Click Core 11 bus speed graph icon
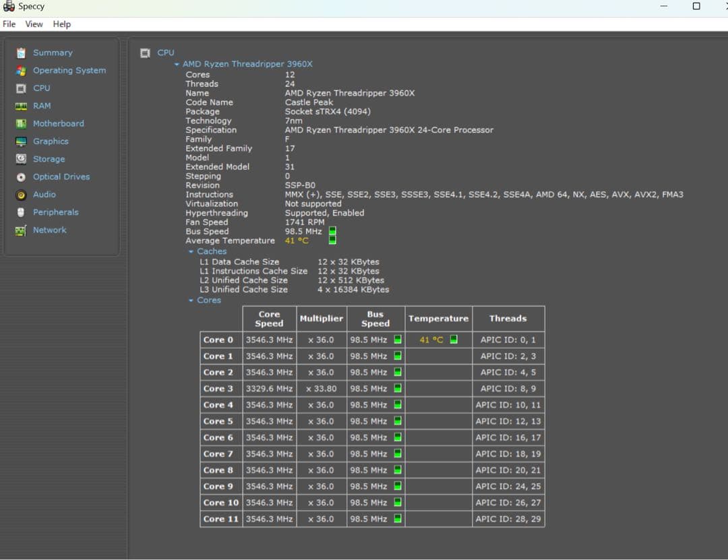Image resolution: width=728 pixels, height=560 pixels. pyautogui.click(x=398, y=519)
